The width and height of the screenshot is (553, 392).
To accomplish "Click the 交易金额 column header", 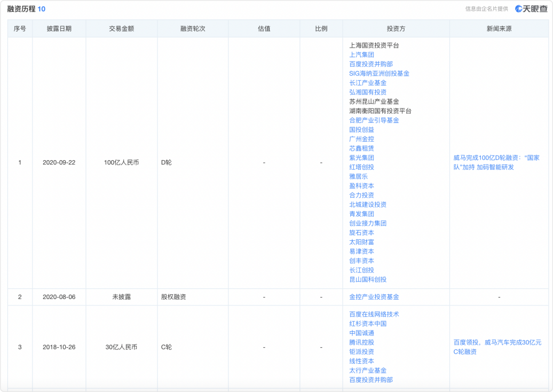I will tap(121, 29).
